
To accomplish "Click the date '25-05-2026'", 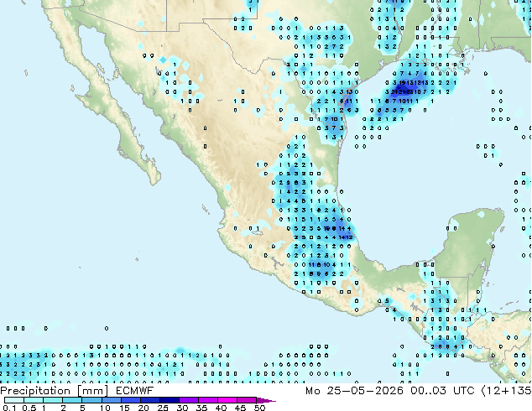I will pos(365,391).
